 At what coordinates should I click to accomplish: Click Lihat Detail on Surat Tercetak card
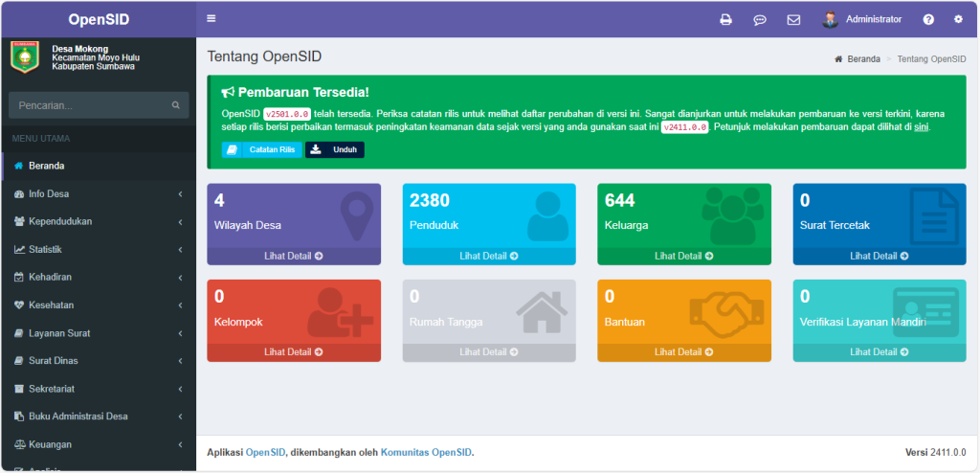[880, 256]
